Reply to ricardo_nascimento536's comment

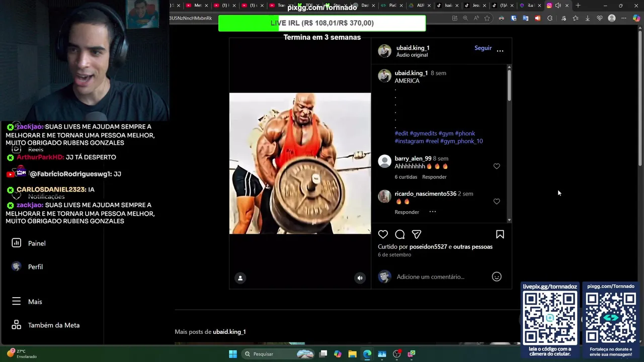tap(407, 212)
